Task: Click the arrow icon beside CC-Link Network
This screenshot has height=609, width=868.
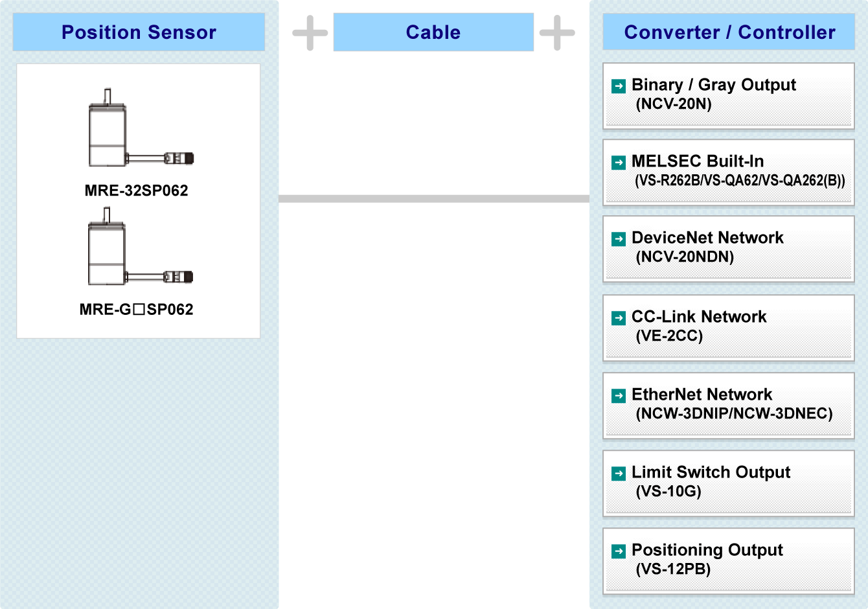Action: coord(619,317)
